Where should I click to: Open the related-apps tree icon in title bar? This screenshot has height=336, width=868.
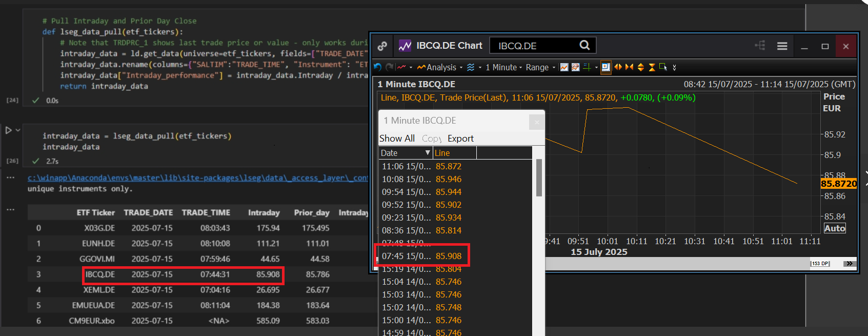click(x=760, y=46)
